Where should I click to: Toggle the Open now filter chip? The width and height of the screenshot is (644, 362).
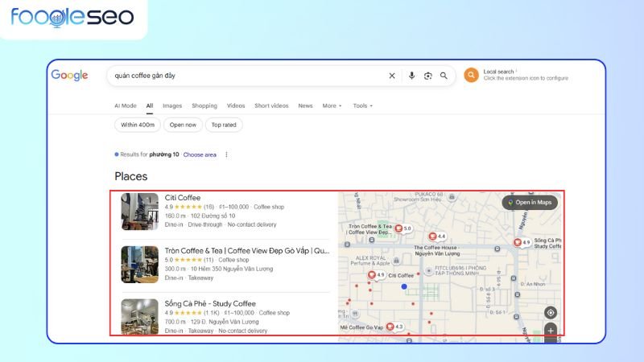pyautogui.click(x=184, y=125)
